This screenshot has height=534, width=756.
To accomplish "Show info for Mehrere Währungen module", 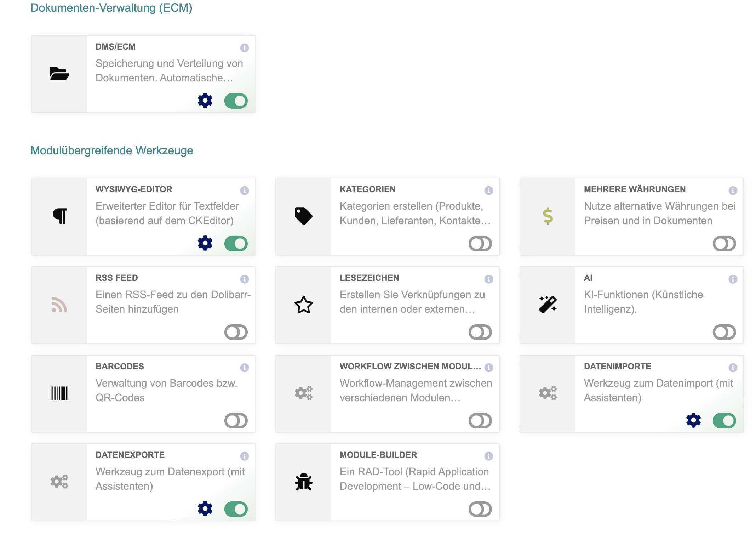I will point(733,191).
